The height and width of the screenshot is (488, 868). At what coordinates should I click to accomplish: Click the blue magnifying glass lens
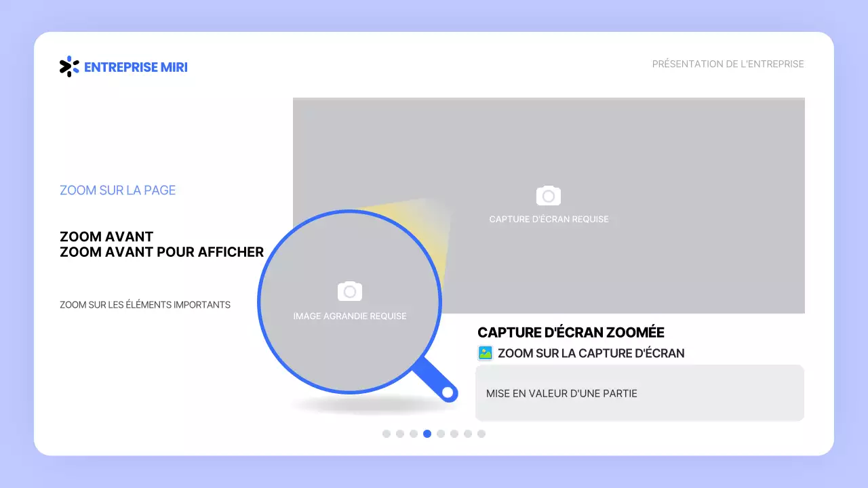350,302
